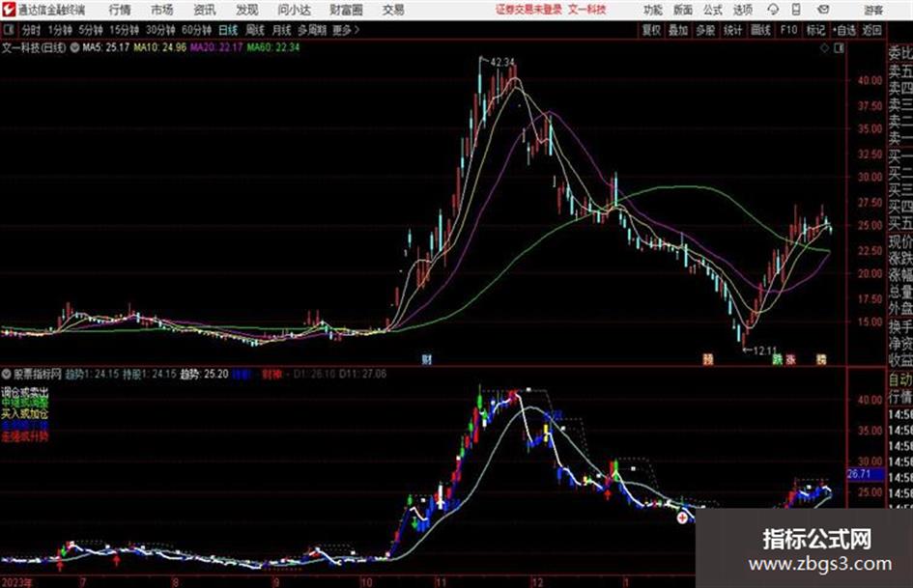
Task: Click the 趋势: 25.20 indicator value
Action: pos(204,374)
